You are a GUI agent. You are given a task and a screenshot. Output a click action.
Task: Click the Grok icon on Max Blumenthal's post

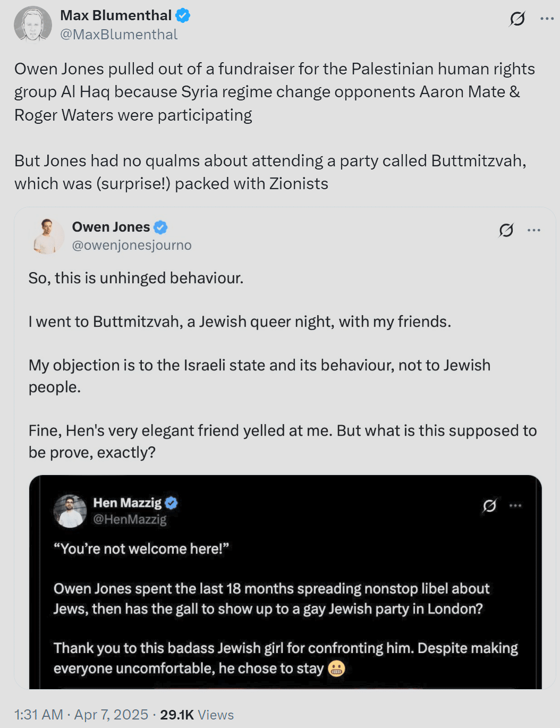coord(517,19)
